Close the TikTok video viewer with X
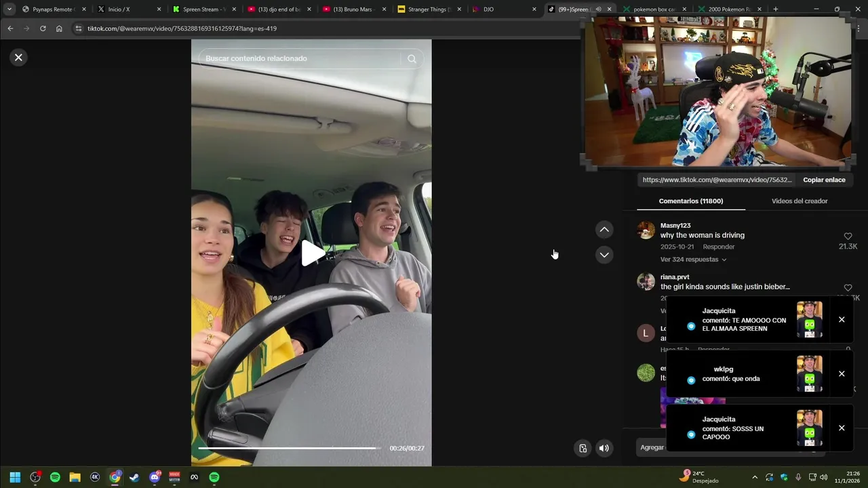 tap(18, 58)
